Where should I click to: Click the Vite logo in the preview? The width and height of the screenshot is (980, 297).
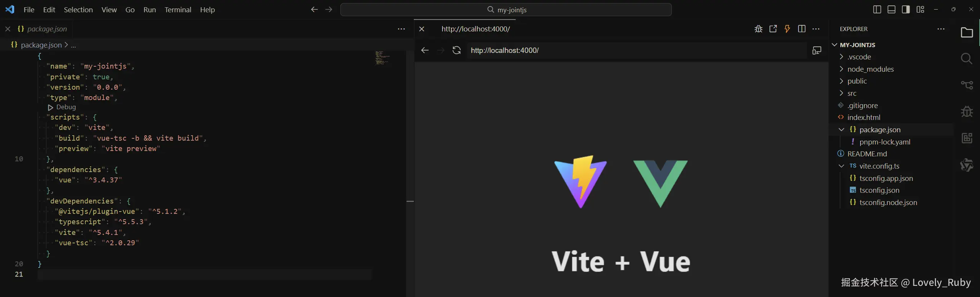click(x=581, y=182)
